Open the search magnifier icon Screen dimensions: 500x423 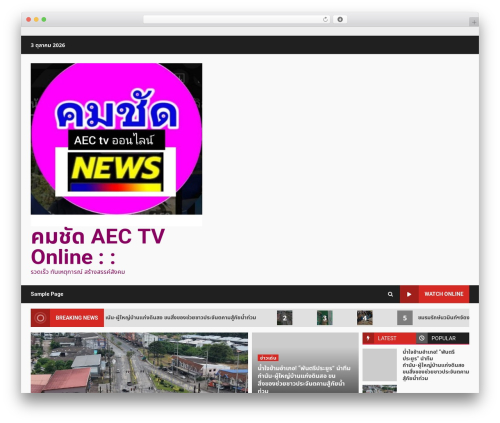tap(390, 294)
